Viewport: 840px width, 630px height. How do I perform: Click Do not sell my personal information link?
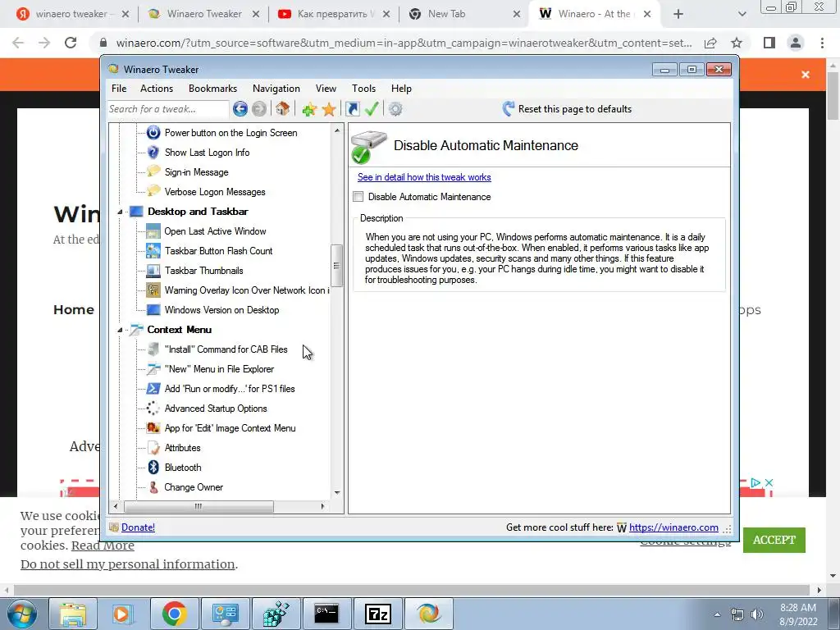tap(127, 564)
